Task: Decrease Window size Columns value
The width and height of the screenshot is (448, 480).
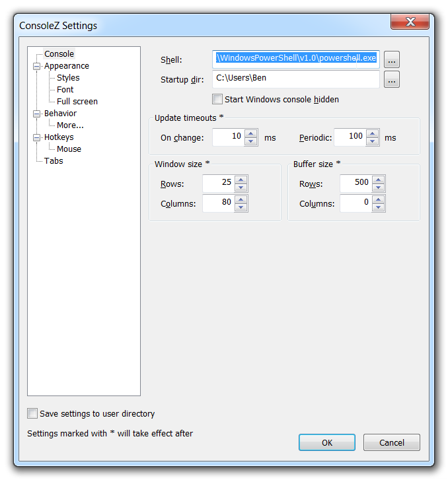Action: (241, 207)
